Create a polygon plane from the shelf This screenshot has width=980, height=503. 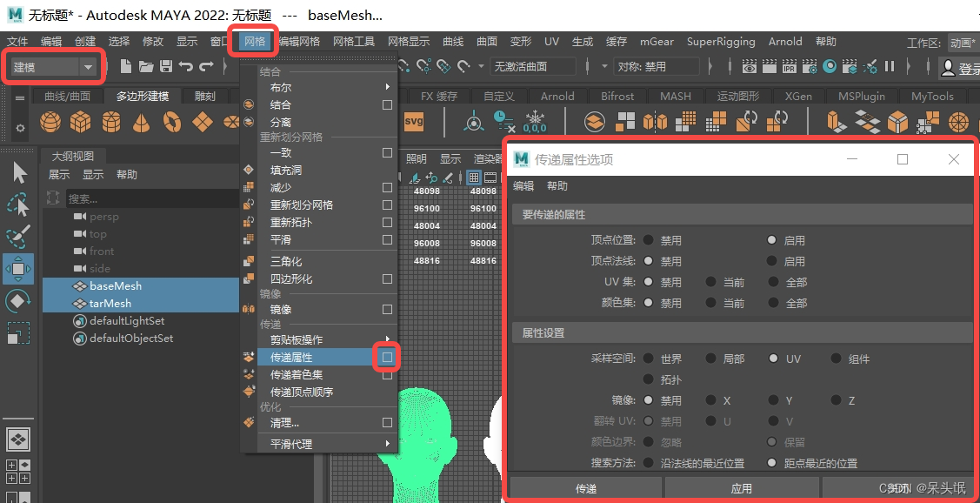coord(203,121)
